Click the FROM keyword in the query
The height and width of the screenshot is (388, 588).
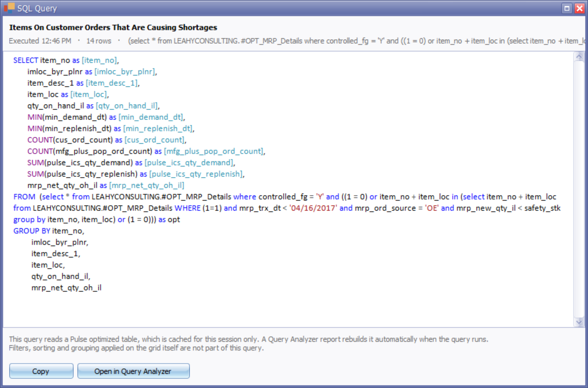click(24, 197)
